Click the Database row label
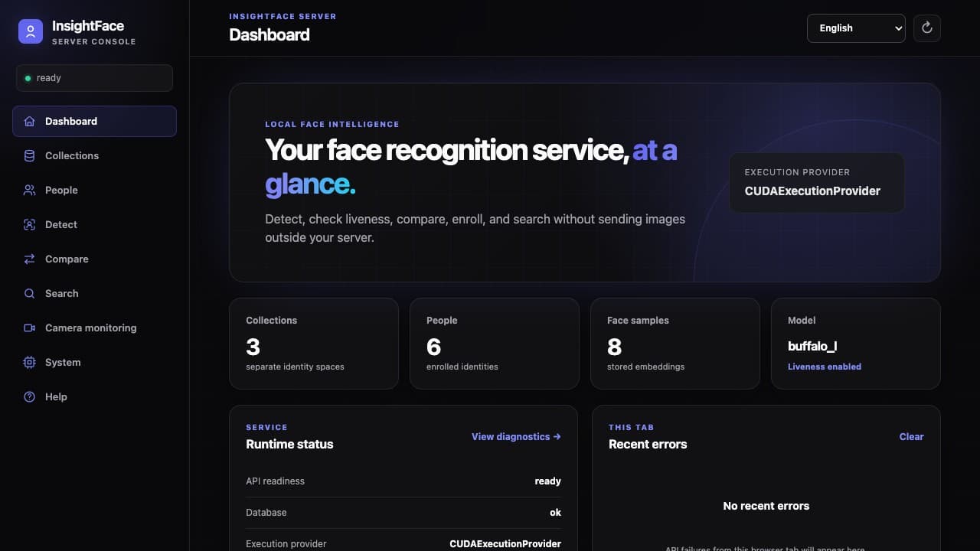 click(266, 513)
